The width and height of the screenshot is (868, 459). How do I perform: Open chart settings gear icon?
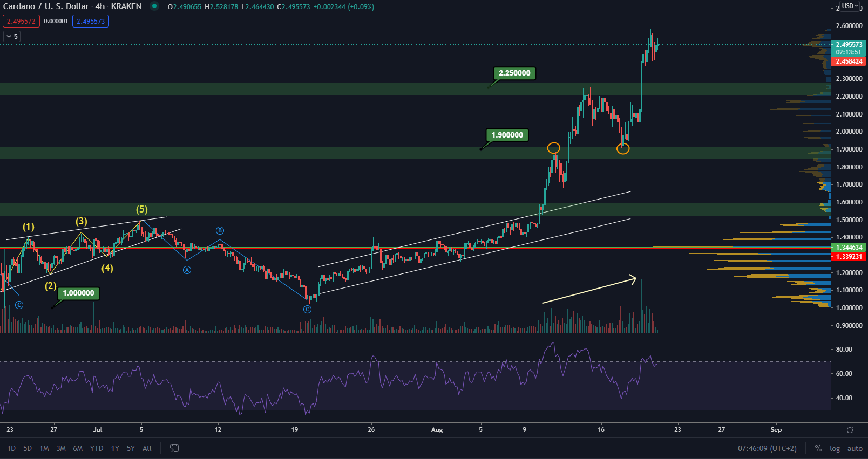click(x=850, y=430)
